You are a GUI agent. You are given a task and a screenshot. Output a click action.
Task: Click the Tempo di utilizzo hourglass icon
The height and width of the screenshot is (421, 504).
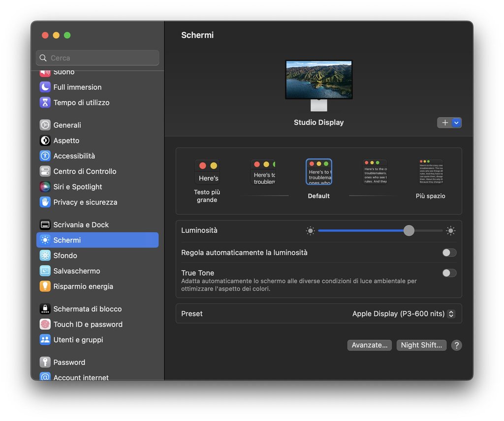tap(45, 102)
